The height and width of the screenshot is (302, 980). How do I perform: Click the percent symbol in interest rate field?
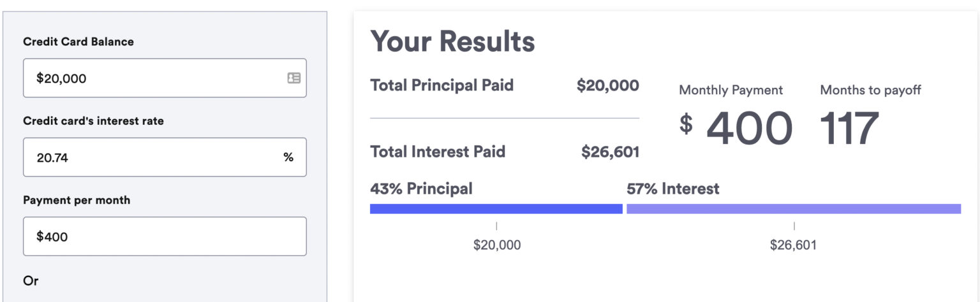pos(288,157)
